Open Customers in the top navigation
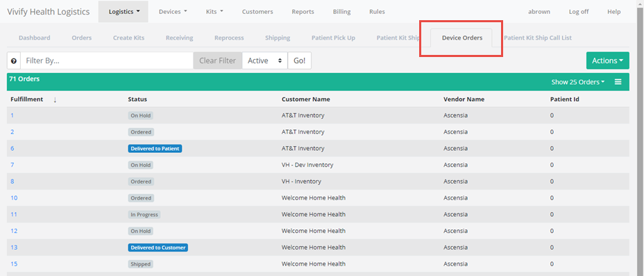 (257, 12)
